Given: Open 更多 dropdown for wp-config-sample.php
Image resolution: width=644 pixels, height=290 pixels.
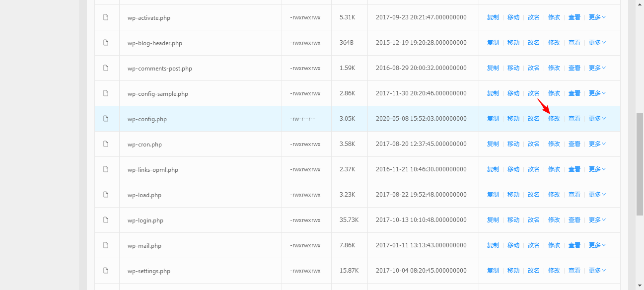Looking at the screenshot, I should (597, 93).
